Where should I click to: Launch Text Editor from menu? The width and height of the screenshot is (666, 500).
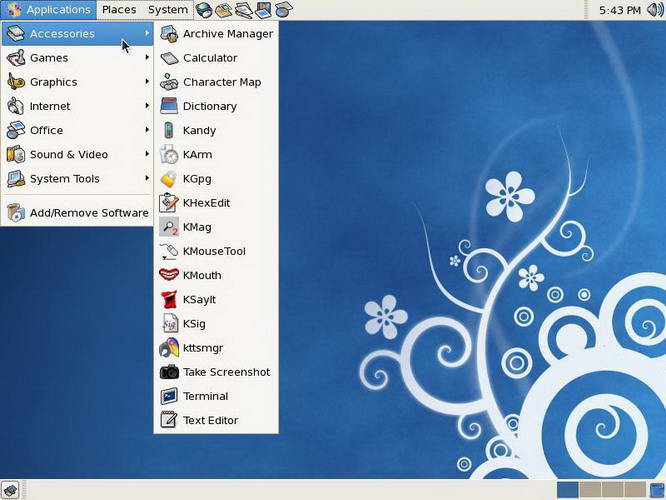210,420
